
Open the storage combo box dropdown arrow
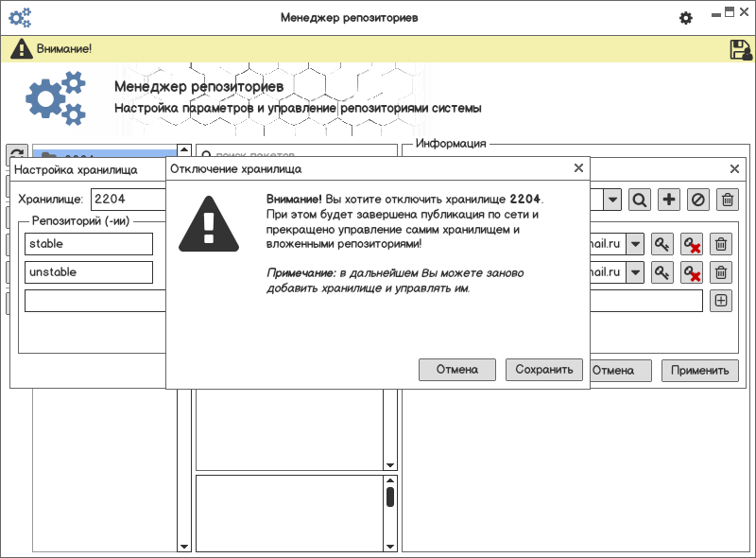click(x=612, y=200)
